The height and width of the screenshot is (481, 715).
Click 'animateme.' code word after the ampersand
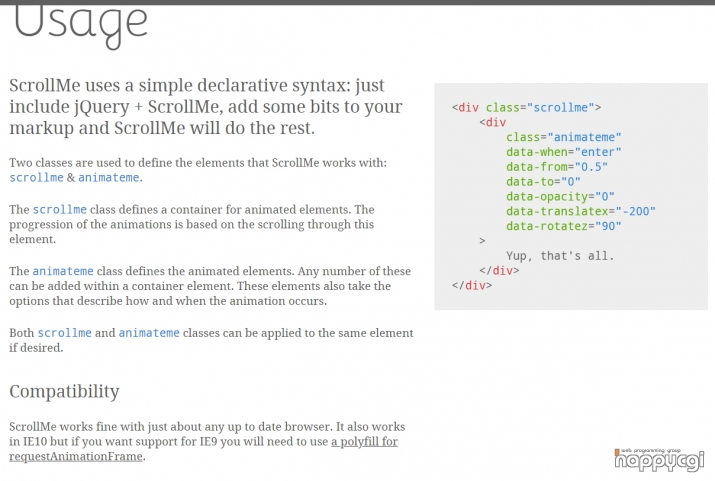tap(109, 177)
